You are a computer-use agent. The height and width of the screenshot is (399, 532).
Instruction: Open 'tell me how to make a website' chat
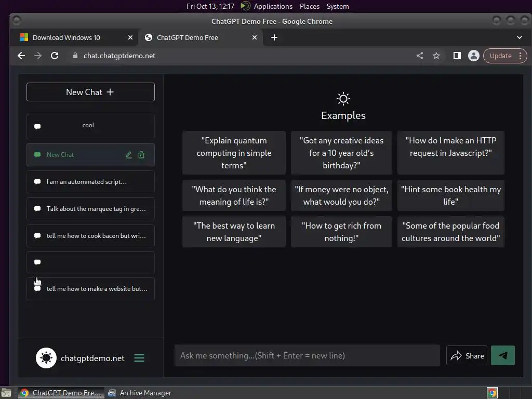point(90,289)
